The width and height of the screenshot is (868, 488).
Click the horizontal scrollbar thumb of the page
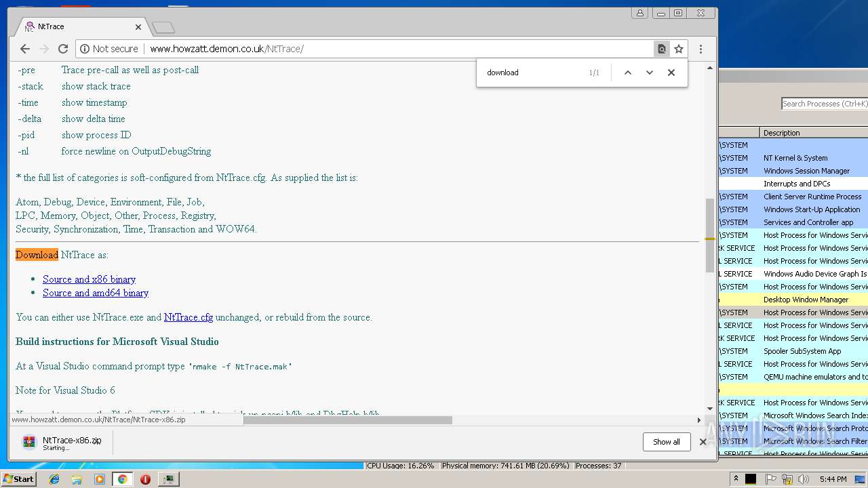[x=347, y=420]
